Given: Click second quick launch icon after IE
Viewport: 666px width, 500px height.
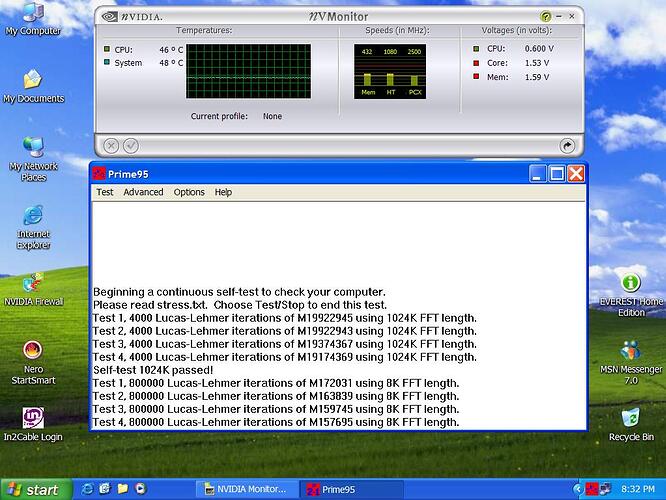Looking at the screenshot, I should coord(105,489).
